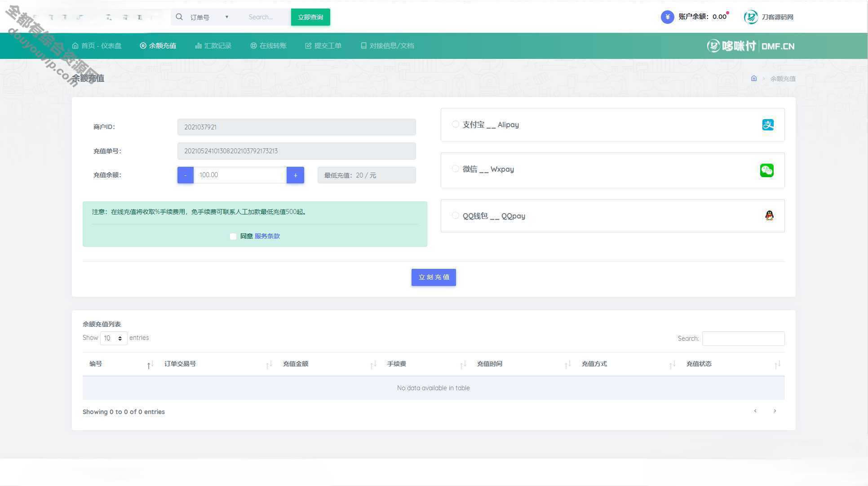The width and height of the screenshot is (868, 486).
Task: Click 立即充值 recharge button
Action: pyautogui.click(x=434, y=276)
